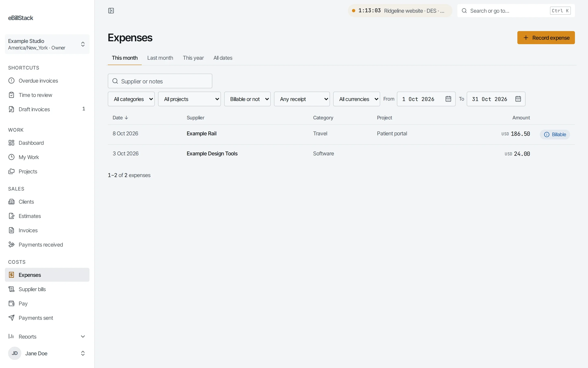Image resolution: width=588 pixels, height=368 pixels.
Task: Switch to the This month tab
Action: pos(125,58)
